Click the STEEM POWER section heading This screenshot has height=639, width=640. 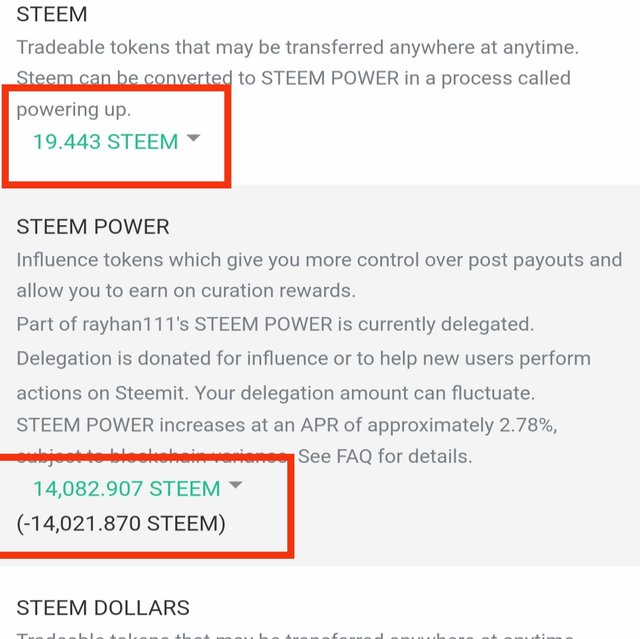coord(93,227)
